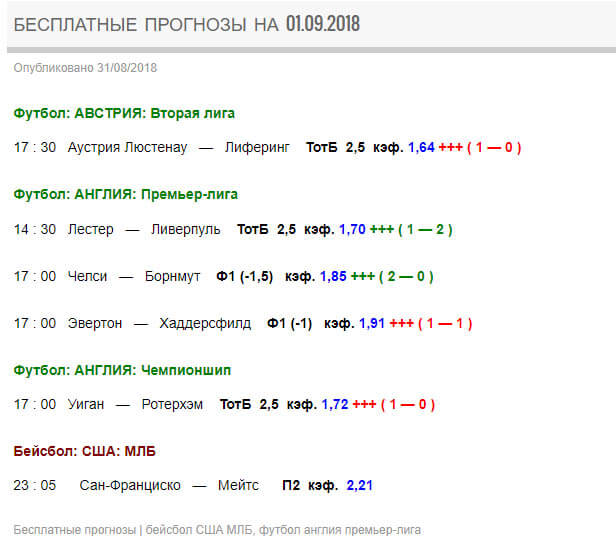The height and width of the screenshot is (560, 616).
Task: Click team name 'Лиферинг'
Action: pyautogui.click(x=257, y=148)
